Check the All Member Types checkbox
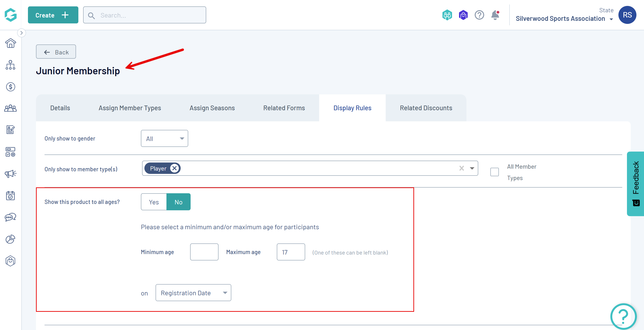The width and height of the screenshot is (644, 330). point(494,172)
